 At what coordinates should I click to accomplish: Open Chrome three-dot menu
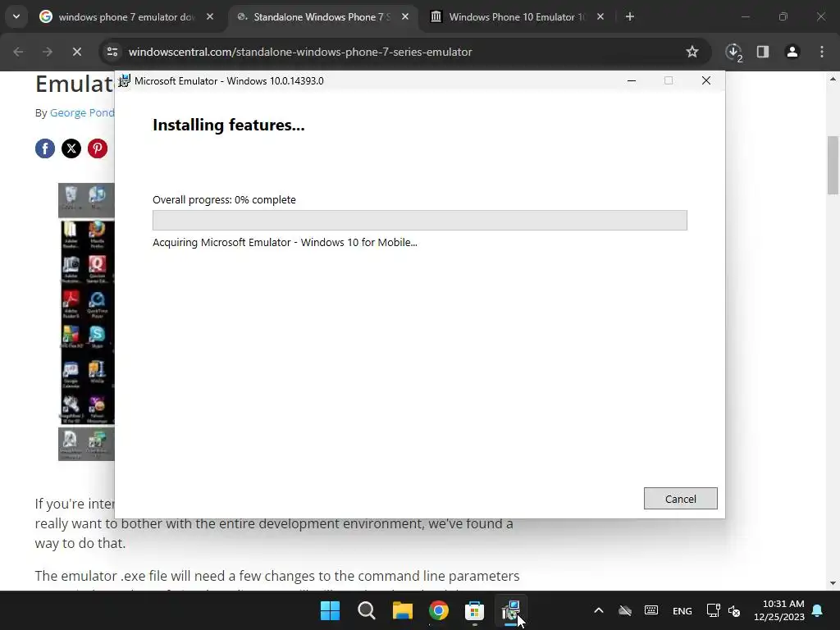pyautogui.click(x=822, y=52)
